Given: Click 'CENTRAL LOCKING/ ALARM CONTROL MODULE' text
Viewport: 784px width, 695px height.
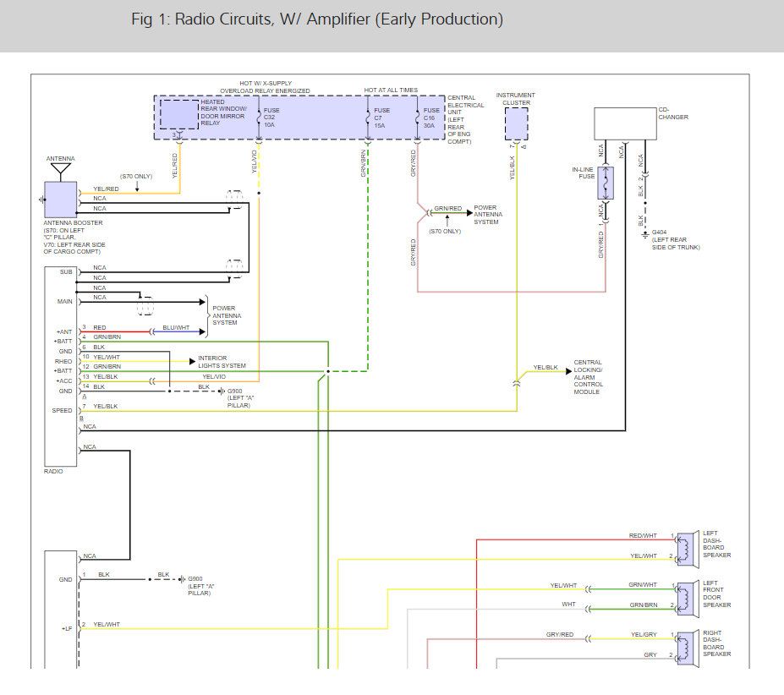Looking at the screenshot, I should 588,377.
